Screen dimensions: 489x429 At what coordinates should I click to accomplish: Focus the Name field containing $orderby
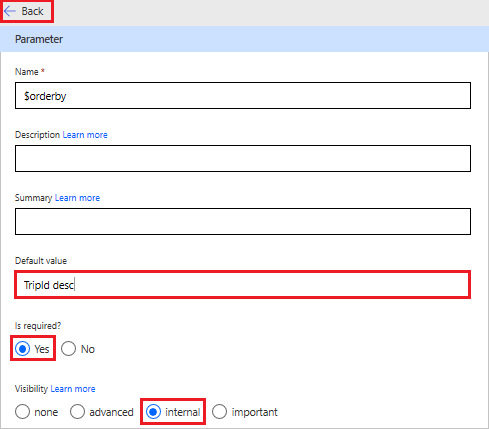(x=243, y=96)
